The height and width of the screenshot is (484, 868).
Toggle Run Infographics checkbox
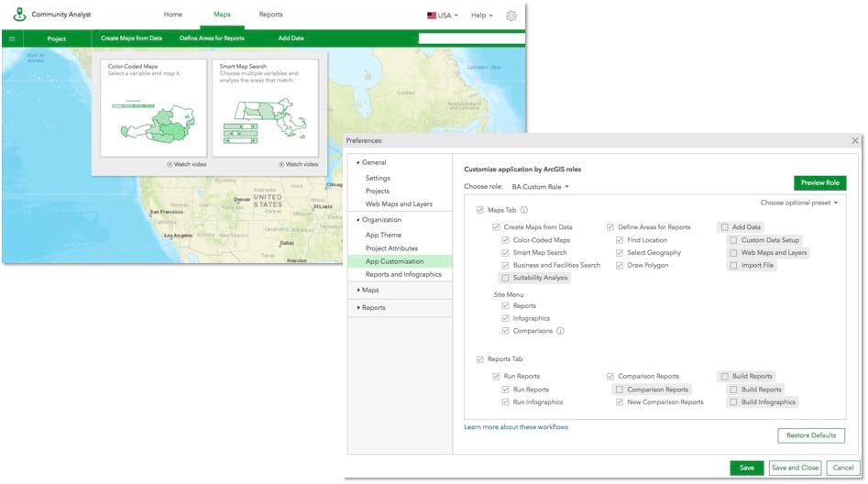click(x=505, y=402)
